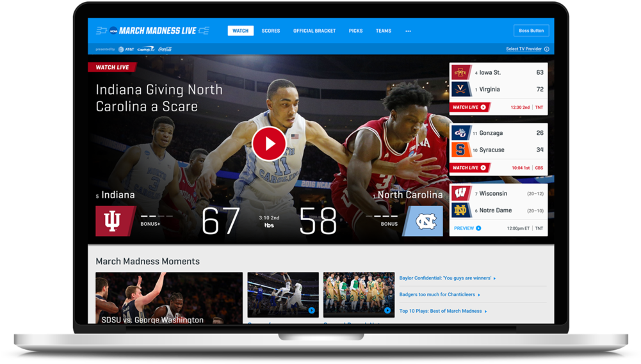Click the North Carolina team logo

coord(424,221)
